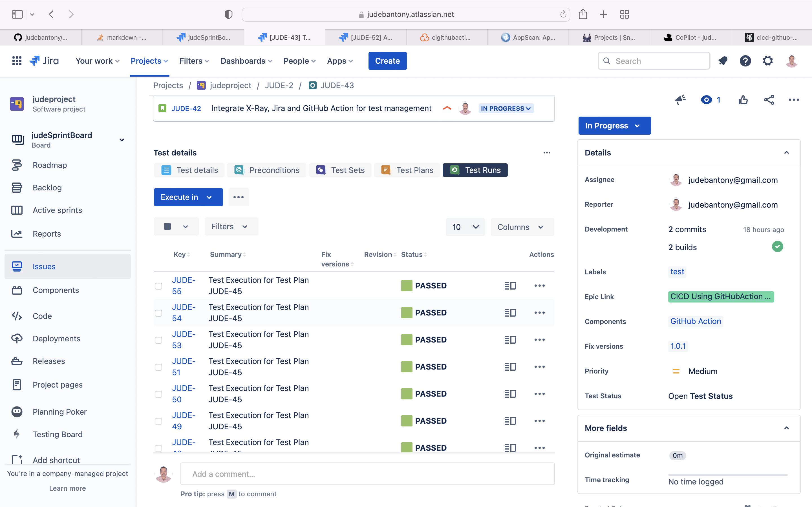Click the app switcher grid icon
Image resolution: width=812 pixels, height=507 pixels.
point(17,61)
